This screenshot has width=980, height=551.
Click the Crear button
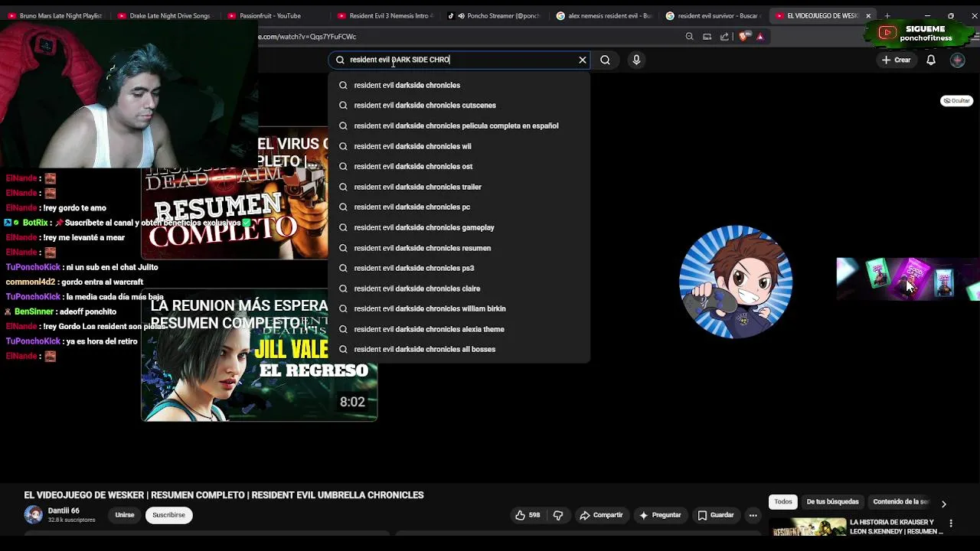[x=896, y=60]
